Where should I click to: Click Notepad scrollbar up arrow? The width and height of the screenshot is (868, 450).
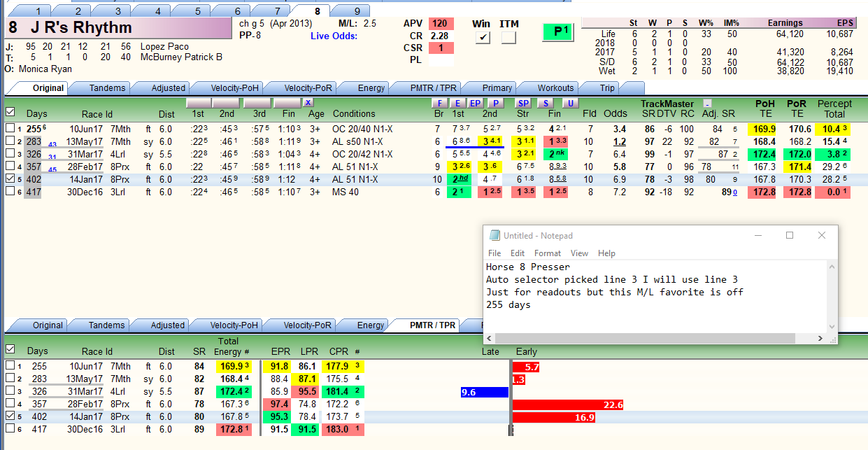tap(832, 267)
